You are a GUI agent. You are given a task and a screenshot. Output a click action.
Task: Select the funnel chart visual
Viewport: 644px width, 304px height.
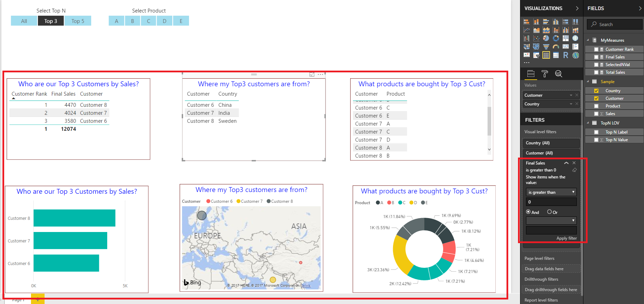click(x=546, y=47)
